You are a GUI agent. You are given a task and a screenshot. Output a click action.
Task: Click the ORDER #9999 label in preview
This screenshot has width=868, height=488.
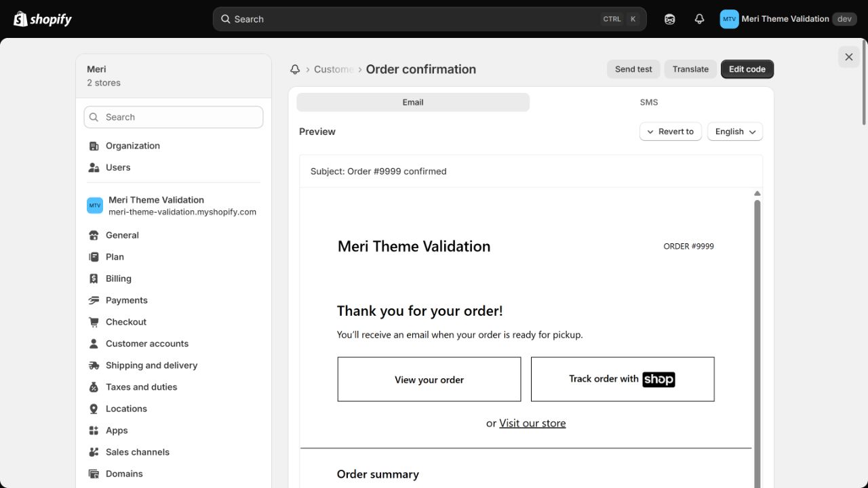pos(688,246)
